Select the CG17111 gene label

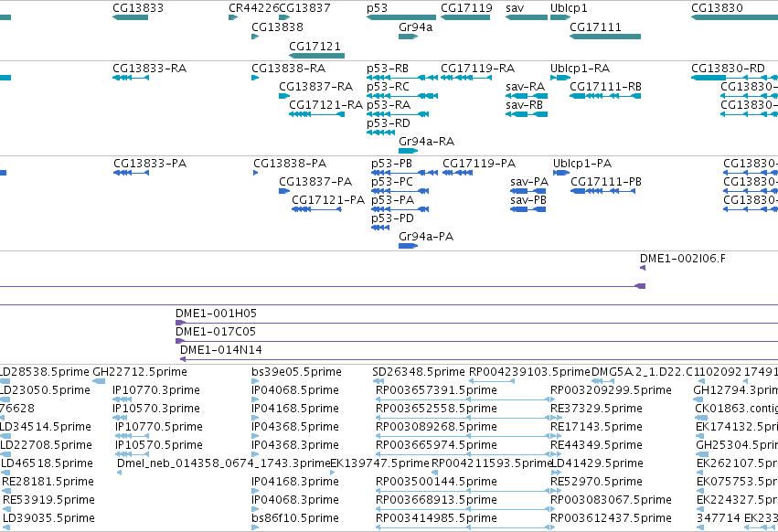(x=595, y=27)
